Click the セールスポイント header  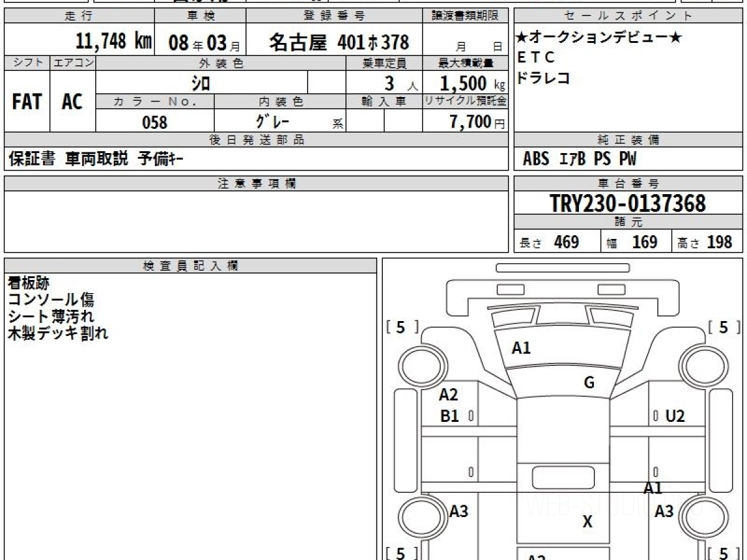click(x=629, y=16)
